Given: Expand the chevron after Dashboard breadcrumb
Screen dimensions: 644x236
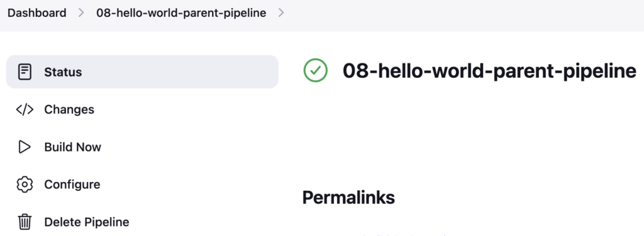Looking at the screenshot, I should point(81,13).
